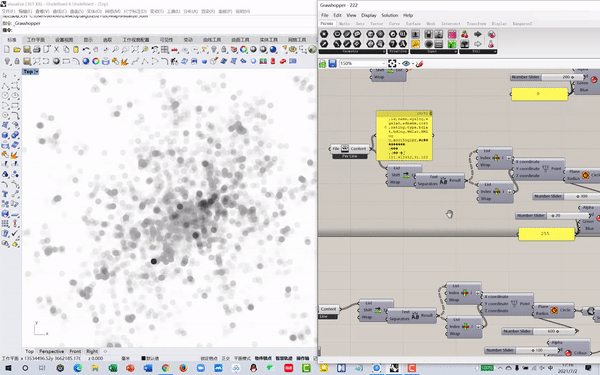600x375 pixels.
Task: Open Grasshopper File menu
Action: pos(324,15)
